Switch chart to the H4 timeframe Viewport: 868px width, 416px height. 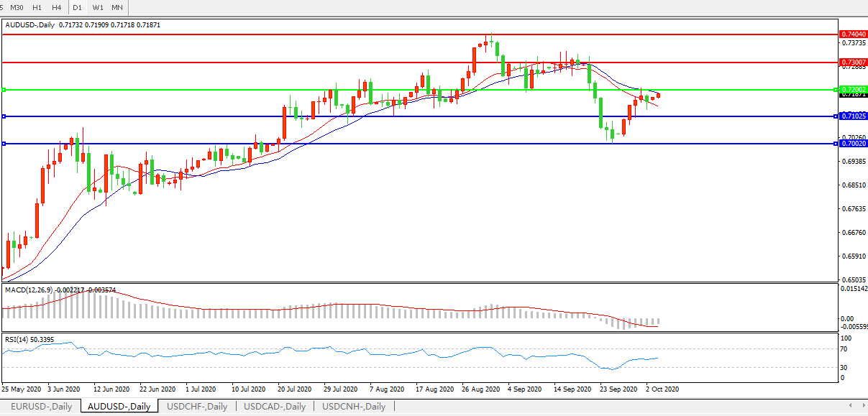pos(56,7)
